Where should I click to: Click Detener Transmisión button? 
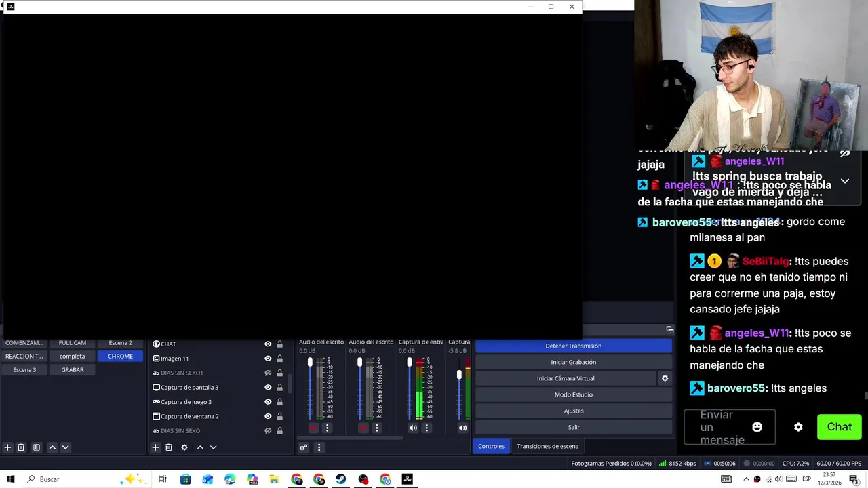coord(574,346)
